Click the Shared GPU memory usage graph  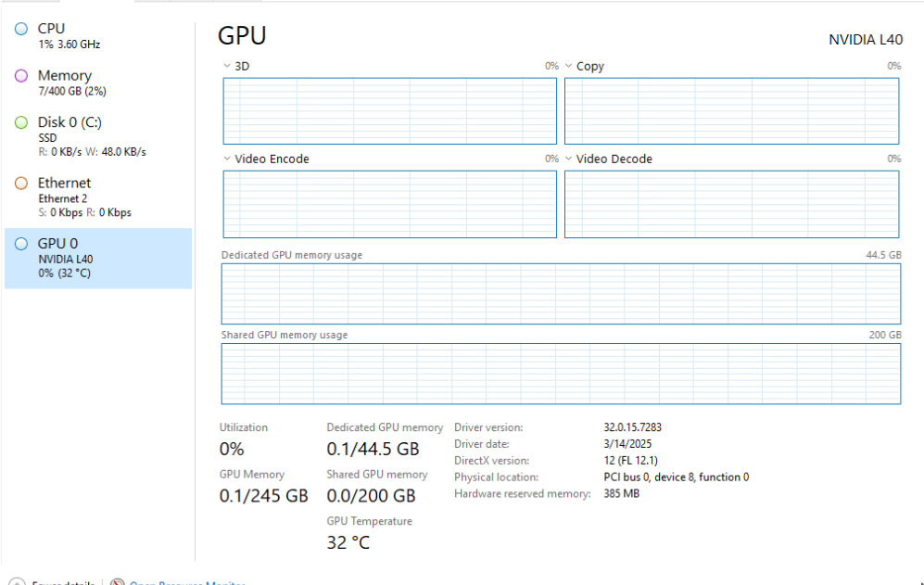(561, 374)
